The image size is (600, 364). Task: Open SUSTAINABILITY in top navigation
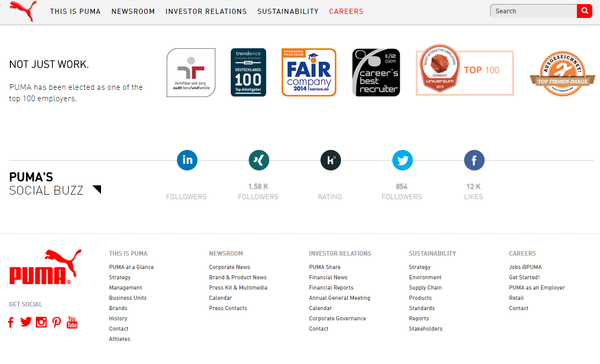pos(288,11)
